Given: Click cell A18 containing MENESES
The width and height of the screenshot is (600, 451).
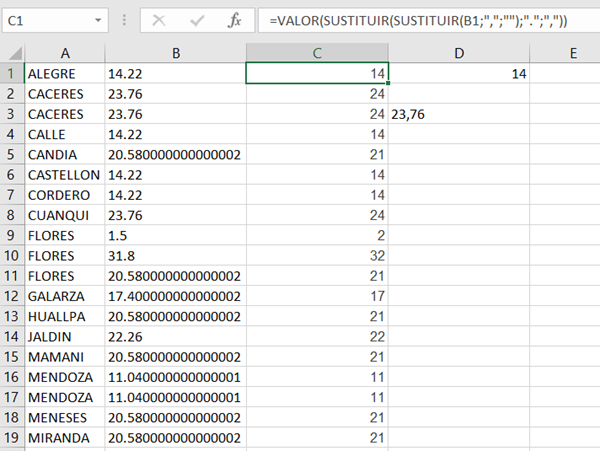Looking at the screenshot, I should [x=65, y=417].
